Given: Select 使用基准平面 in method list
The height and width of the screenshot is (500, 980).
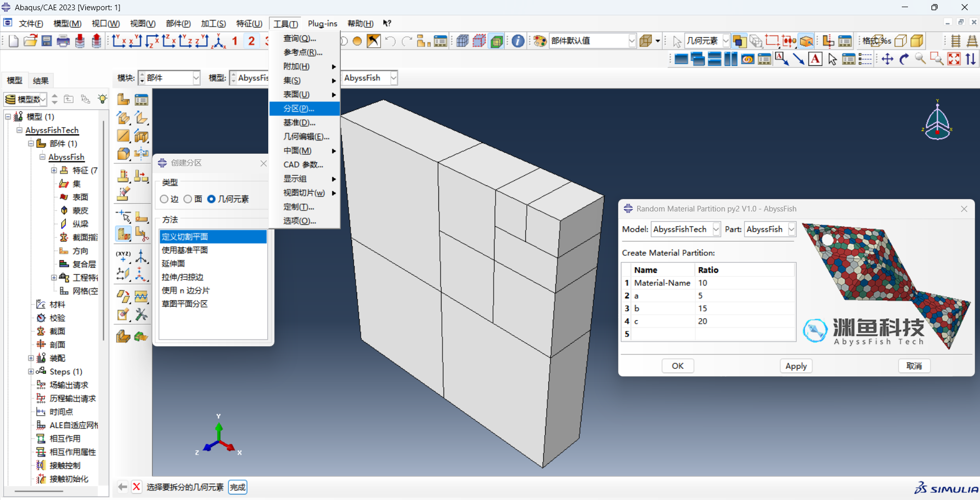Looking at the screenshot, I should point(213,250).
